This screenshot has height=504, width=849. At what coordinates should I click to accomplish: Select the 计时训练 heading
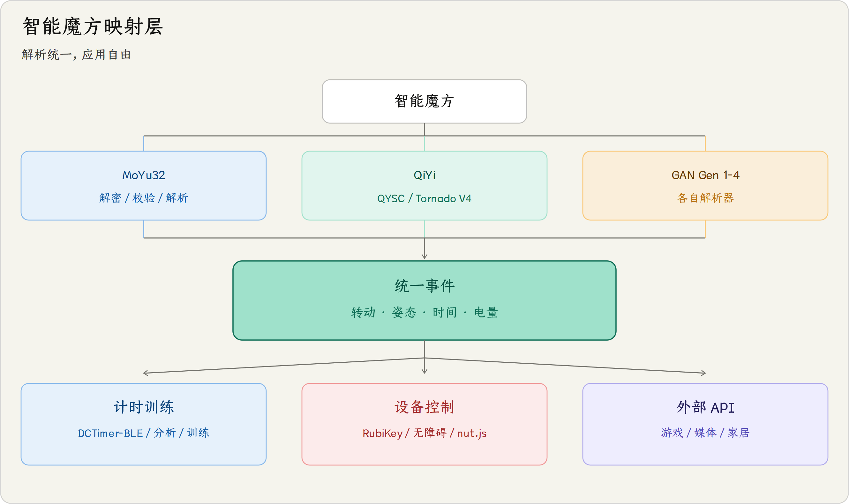(143, 407)
